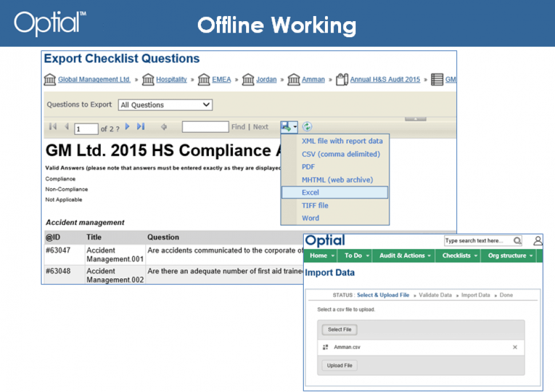The height and width of the screenshot is (392, 555).
Task: Open Hospitality breadcrumb link
Action: [171, 80]
